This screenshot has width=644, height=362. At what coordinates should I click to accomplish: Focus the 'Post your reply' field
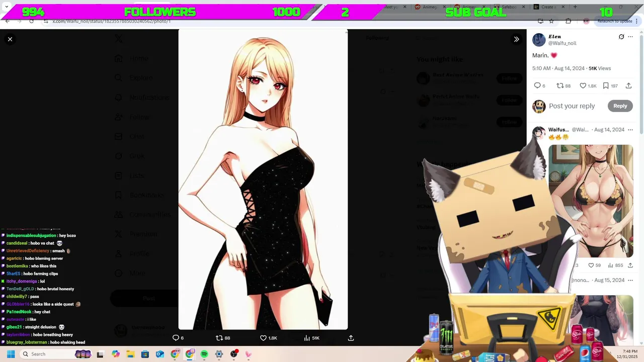coord(572,106)
